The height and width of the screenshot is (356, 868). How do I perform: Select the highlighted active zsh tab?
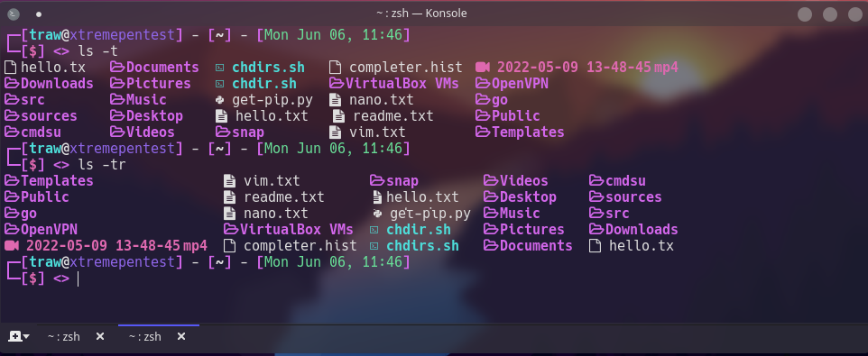tap(145, 336)
